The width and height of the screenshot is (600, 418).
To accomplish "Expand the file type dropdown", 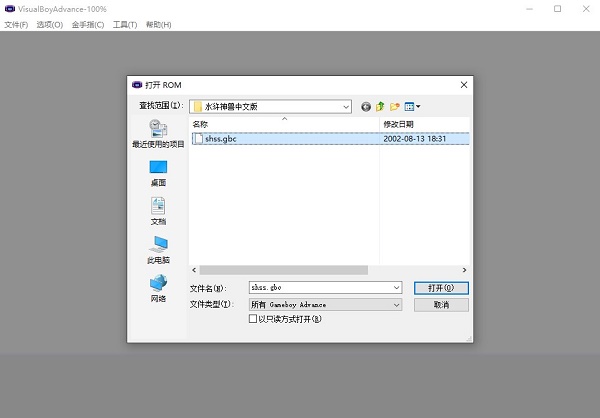I will [x=396, y=305].
